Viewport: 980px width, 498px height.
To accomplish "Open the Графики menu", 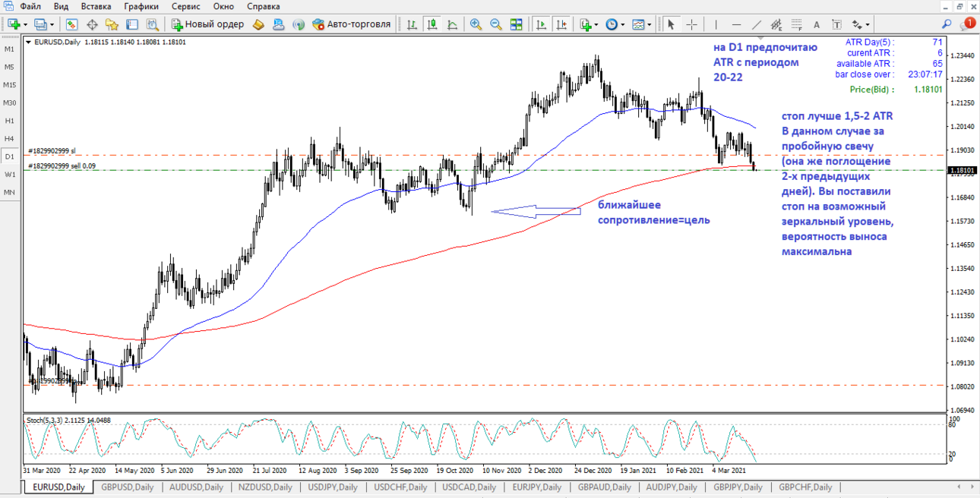I will (141, 6).
